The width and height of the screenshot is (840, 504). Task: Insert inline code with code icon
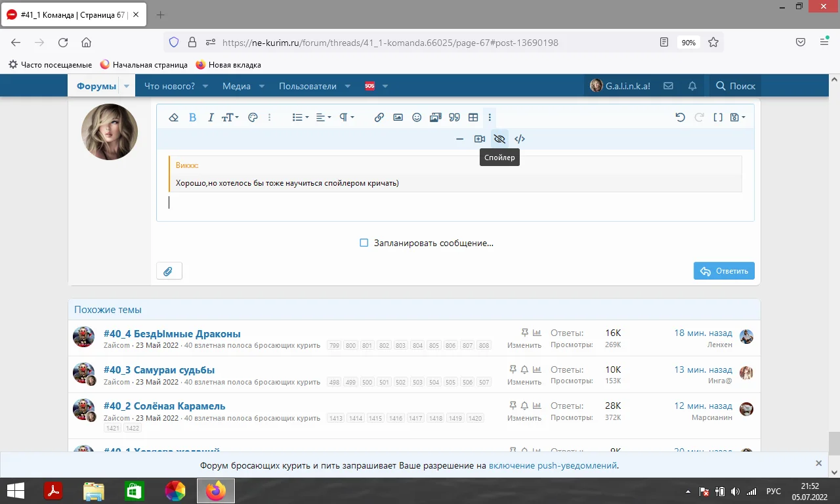pyautogui.click(x=520, y=139)
